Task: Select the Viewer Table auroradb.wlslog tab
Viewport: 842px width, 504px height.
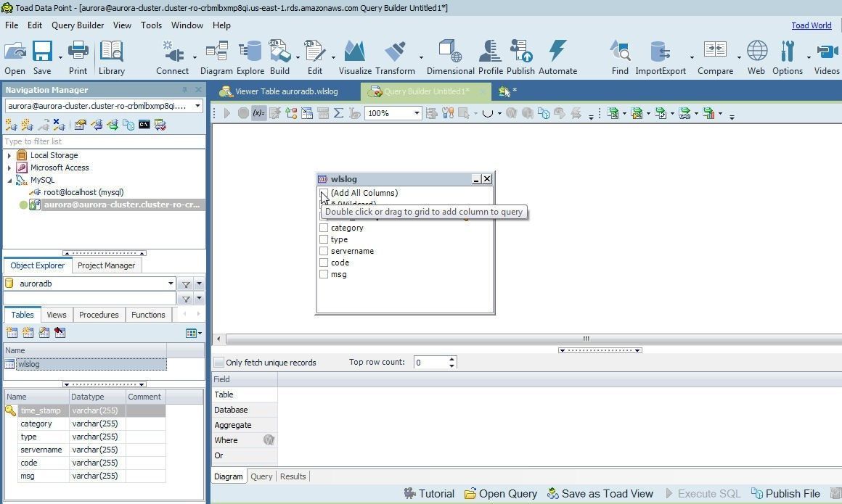Action: pyautogui.click(x=279, y=91)
